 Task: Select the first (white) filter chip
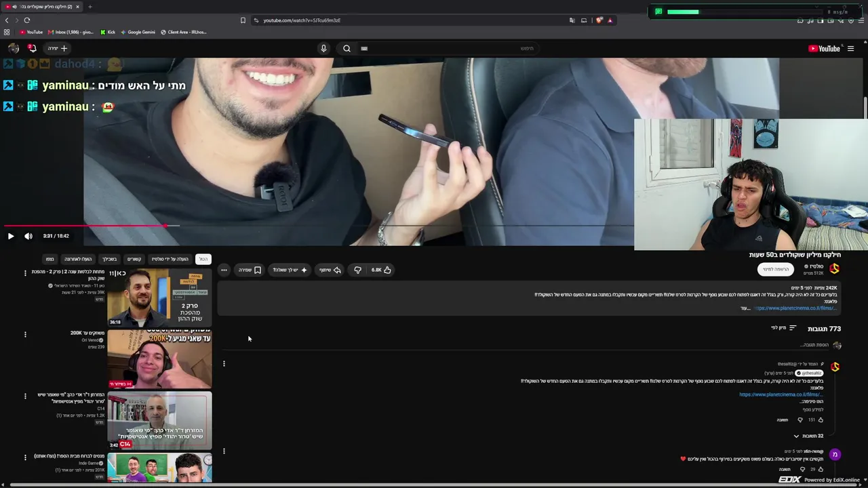pos(203,259)
